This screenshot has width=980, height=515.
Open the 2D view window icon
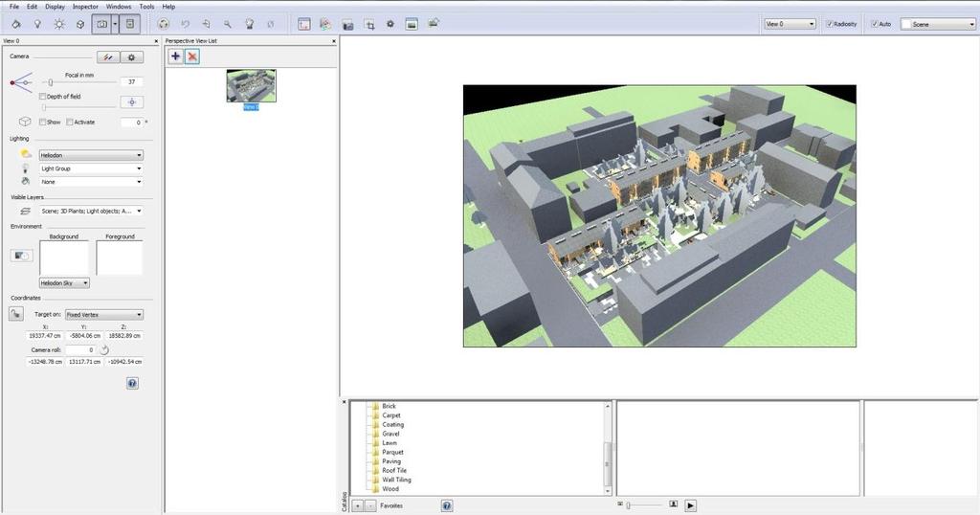point(303,24)
